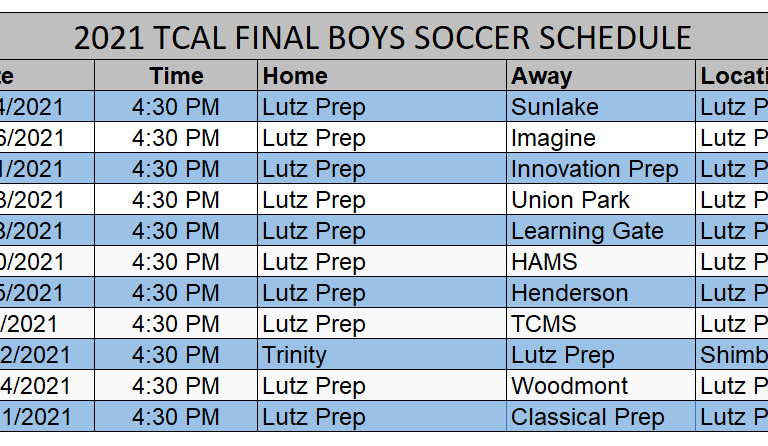768x446 pixels.
Task: Select the TCMS cell
Action: [601, 323]
